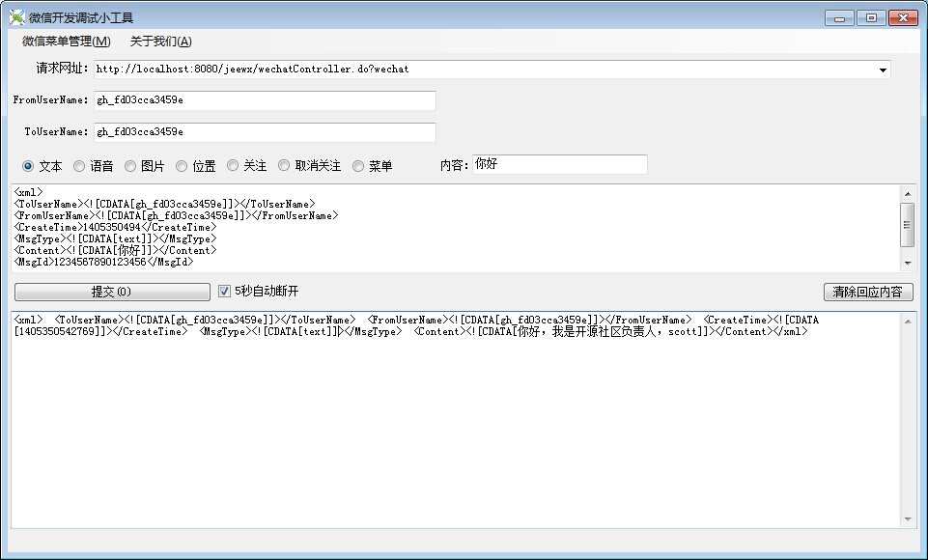Click the app icon in title bar

coord(17,17)
